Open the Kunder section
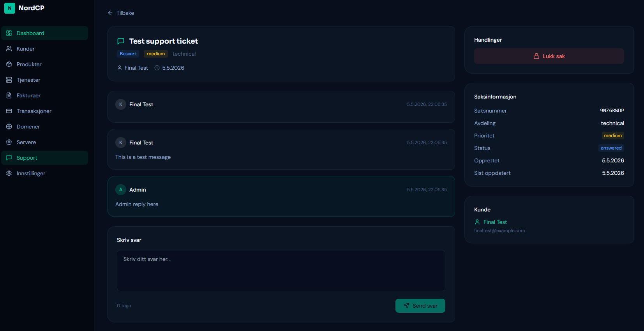 [x=45, y=49]
